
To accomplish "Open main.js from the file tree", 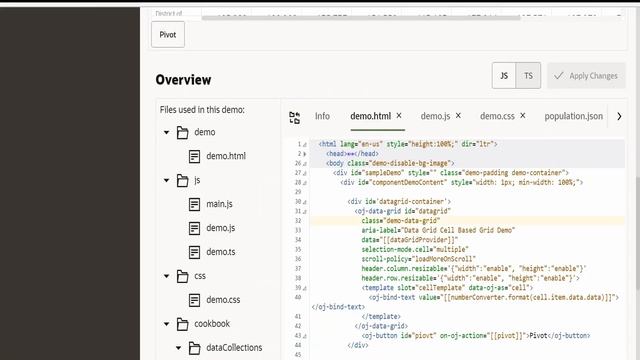I will pos(219,204).
